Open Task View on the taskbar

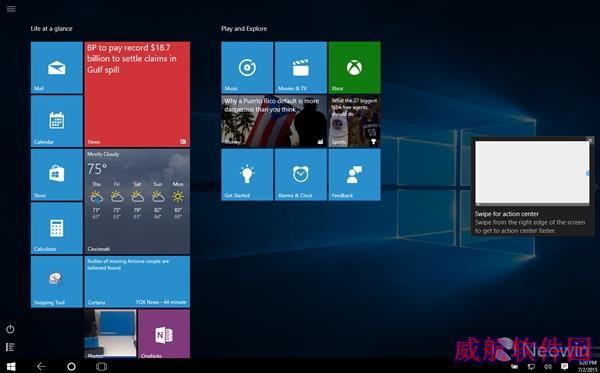101,366
